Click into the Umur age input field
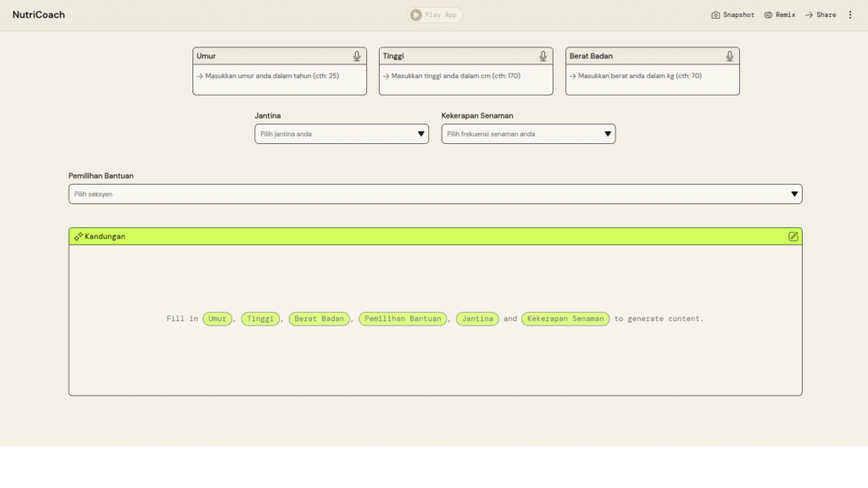Screen dimensions: 868x488 [x=280, y=76]
